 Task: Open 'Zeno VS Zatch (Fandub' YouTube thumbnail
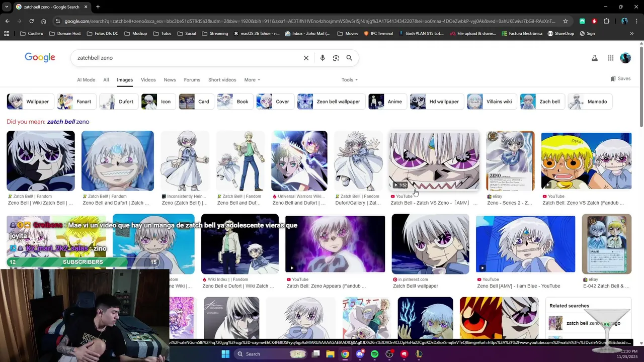click(x=586, y=161)
